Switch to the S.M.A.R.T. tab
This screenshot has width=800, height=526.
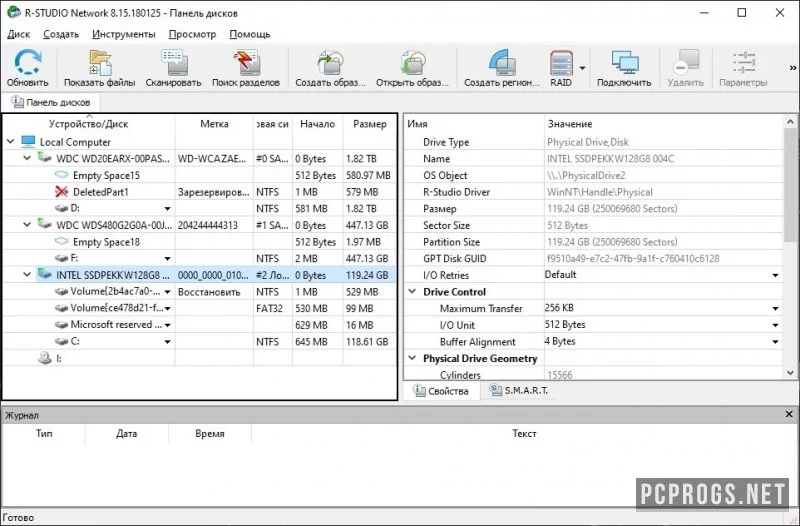(x=519, y=390)
